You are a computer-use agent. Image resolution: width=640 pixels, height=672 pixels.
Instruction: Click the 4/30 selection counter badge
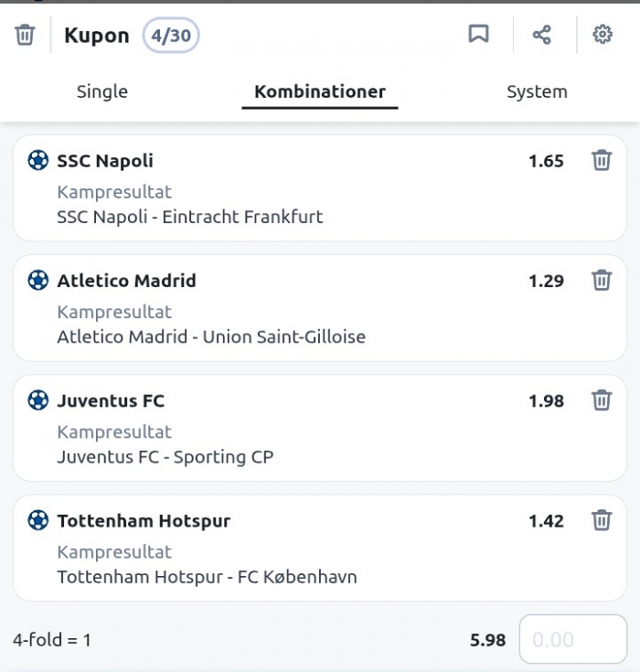coord(171,37)
